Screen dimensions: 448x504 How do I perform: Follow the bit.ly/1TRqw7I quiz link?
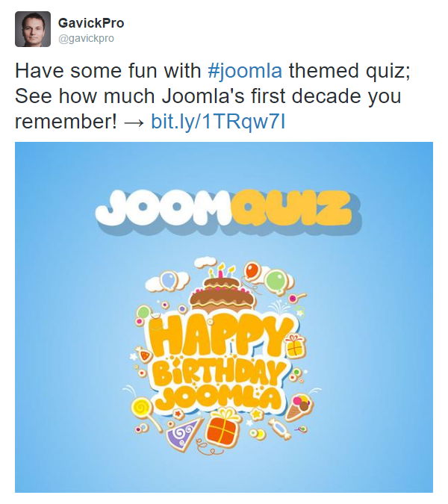coord(218,120)
